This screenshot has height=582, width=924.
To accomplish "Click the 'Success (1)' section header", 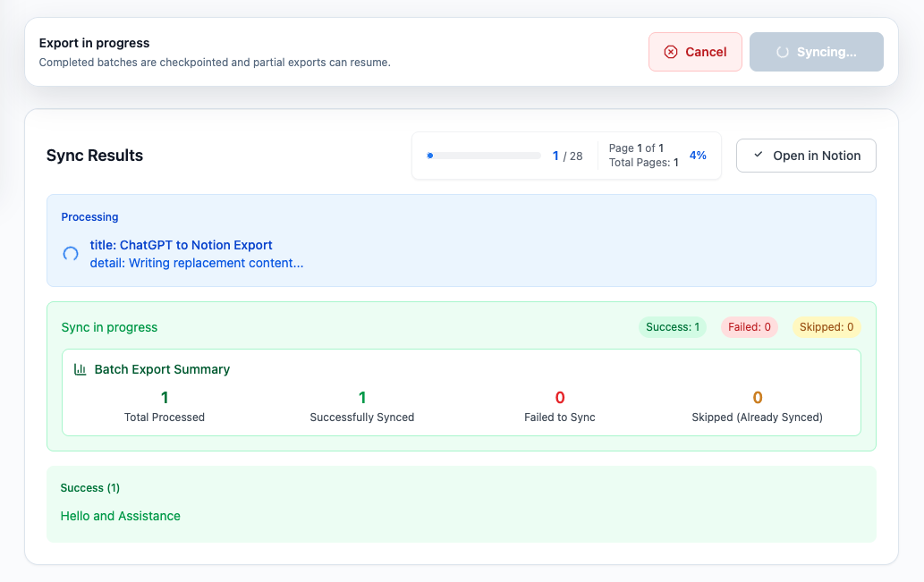I will click(89, 488).
